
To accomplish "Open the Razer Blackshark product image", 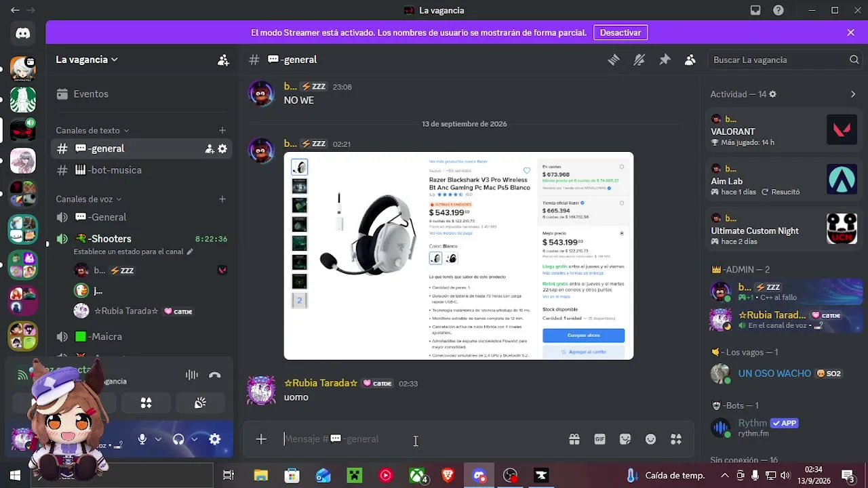I will [x=458, y=256].
